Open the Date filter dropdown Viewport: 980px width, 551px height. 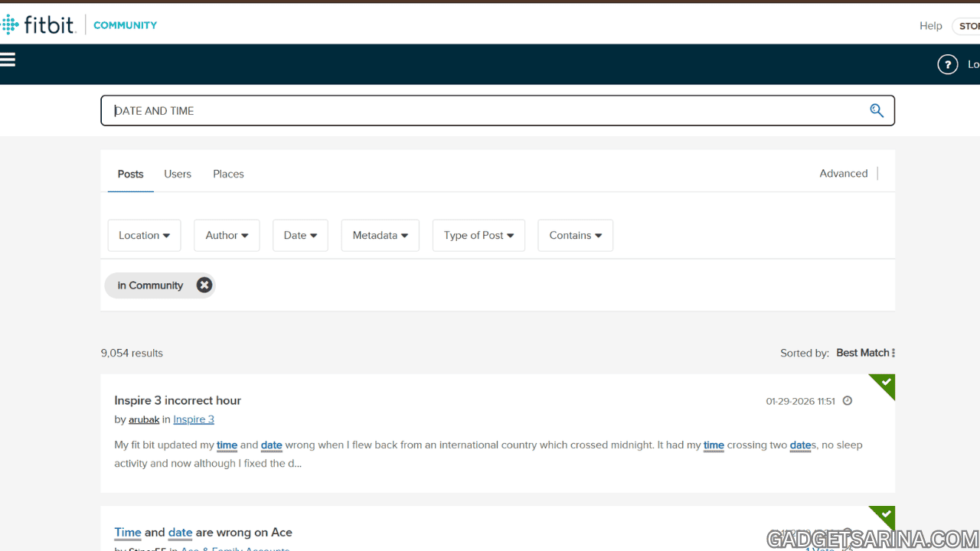pos(300,236)
